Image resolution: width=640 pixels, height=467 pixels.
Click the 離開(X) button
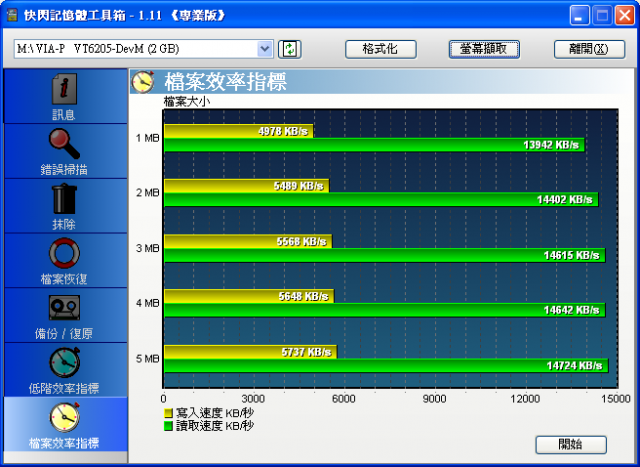pos(589,49)
